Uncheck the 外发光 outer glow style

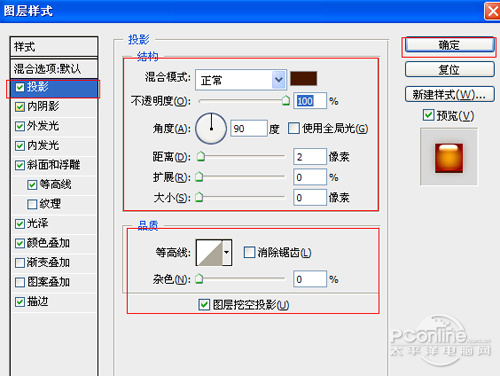[20, 126]
